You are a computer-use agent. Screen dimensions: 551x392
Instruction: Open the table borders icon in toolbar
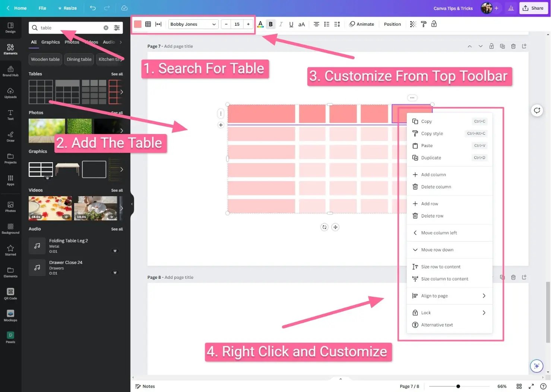[148, 24]
